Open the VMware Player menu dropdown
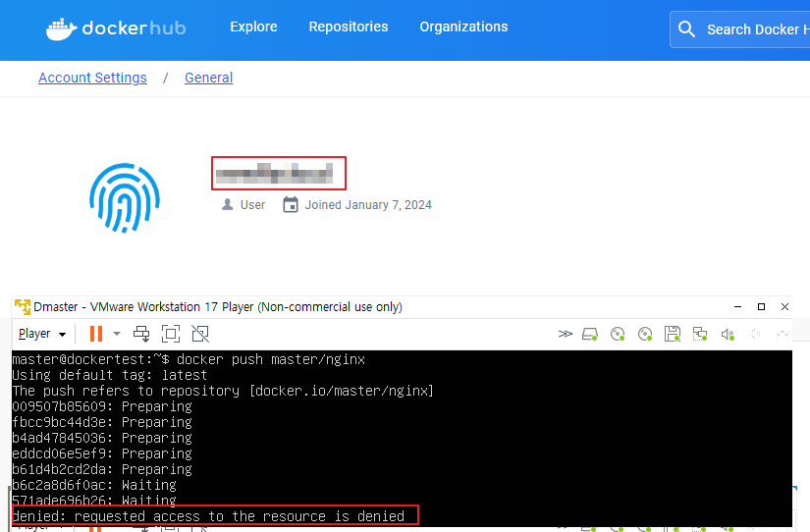Screen dimensions: 810x532 pyautogui.click(x=42, y=334)
